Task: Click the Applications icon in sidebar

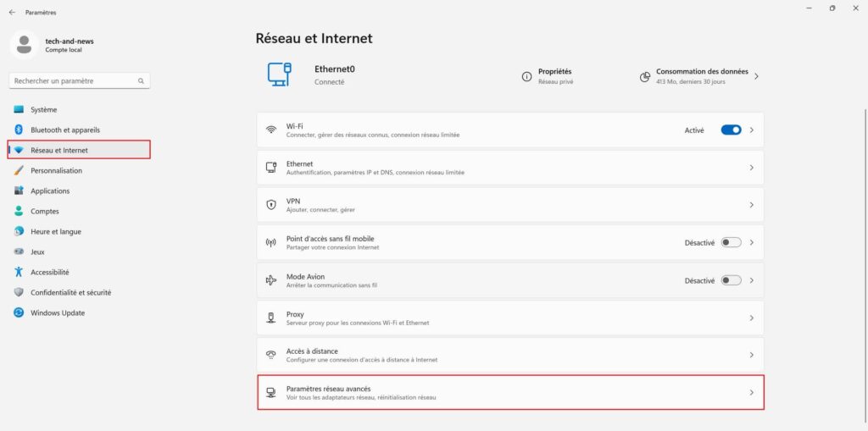Action: (x=19, y=191)
